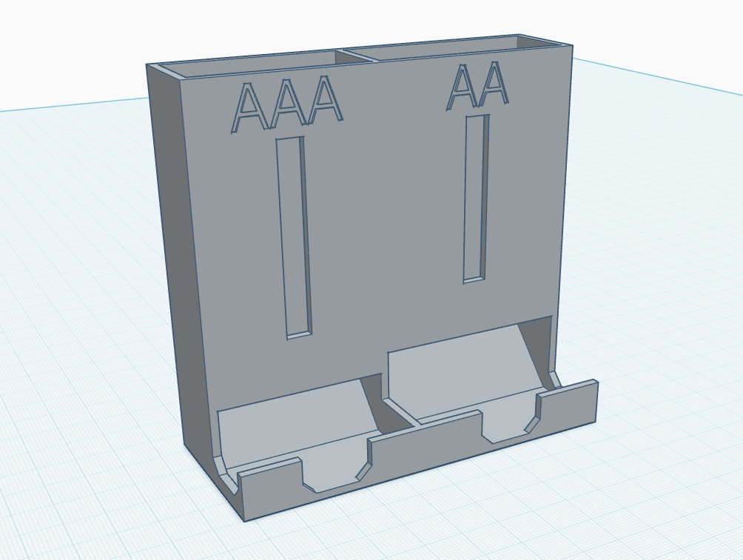Image resolution: width=743 pixels, height=560 pixels.
Task: Select the embossed "AA" label on model
Action: pos(477,86)
